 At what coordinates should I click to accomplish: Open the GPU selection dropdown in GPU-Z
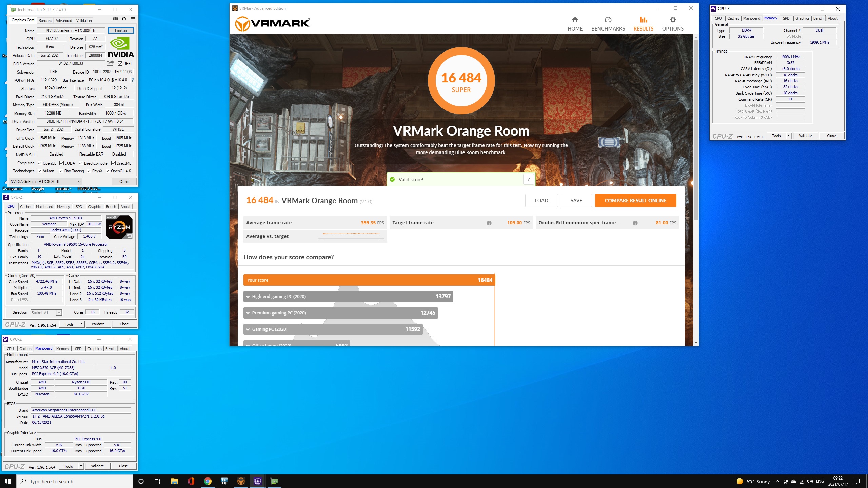click(x=46, y=182)
